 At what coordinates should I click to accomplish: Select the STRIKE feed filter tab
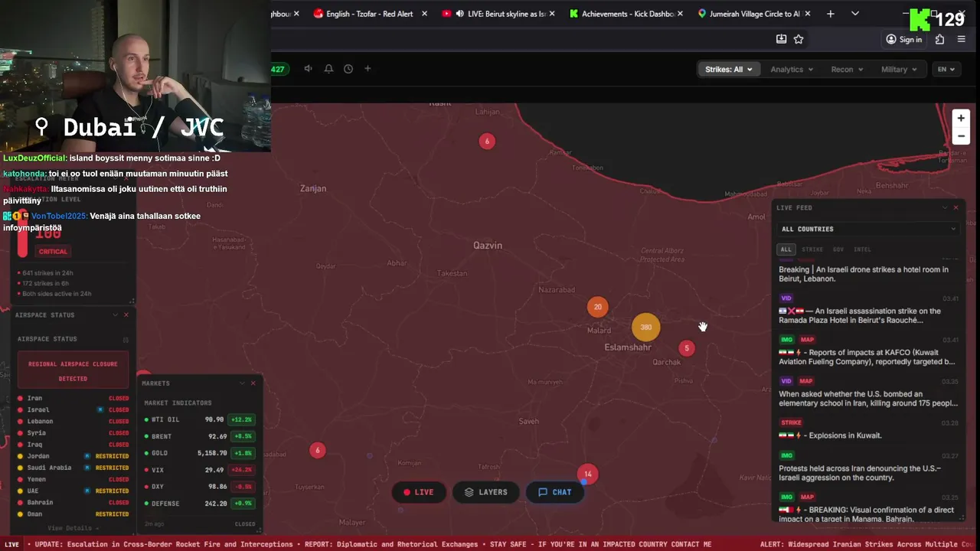[x=812, y=249]
